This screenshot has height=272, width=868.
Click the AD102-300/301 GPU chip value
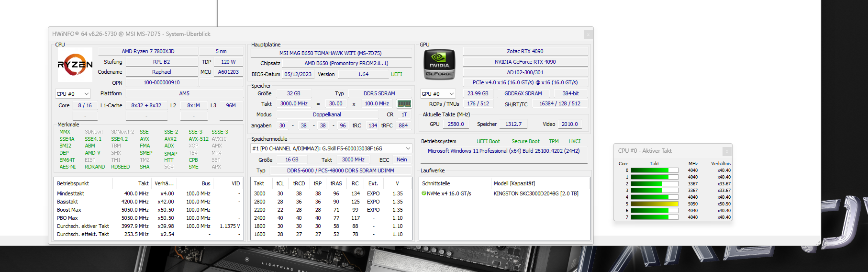click(x=525, y=72)
